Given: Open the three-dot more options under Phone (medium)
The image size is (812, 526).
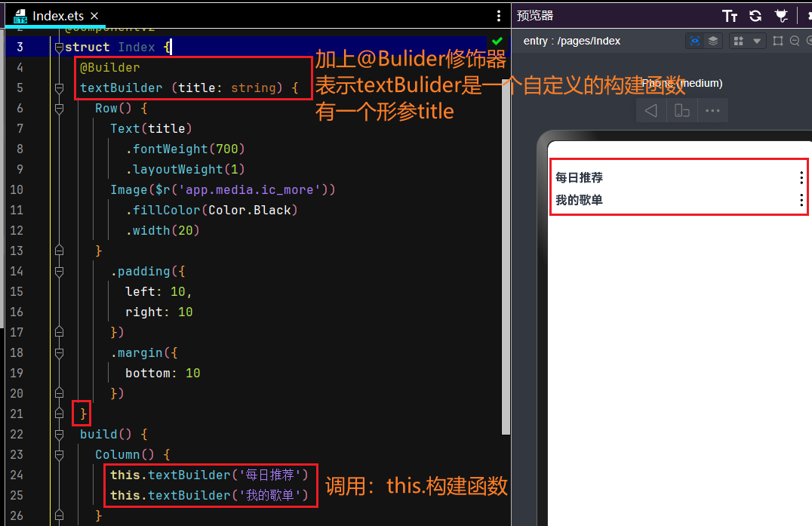Looking at the screenshot, I should click(x=712, y=110).
